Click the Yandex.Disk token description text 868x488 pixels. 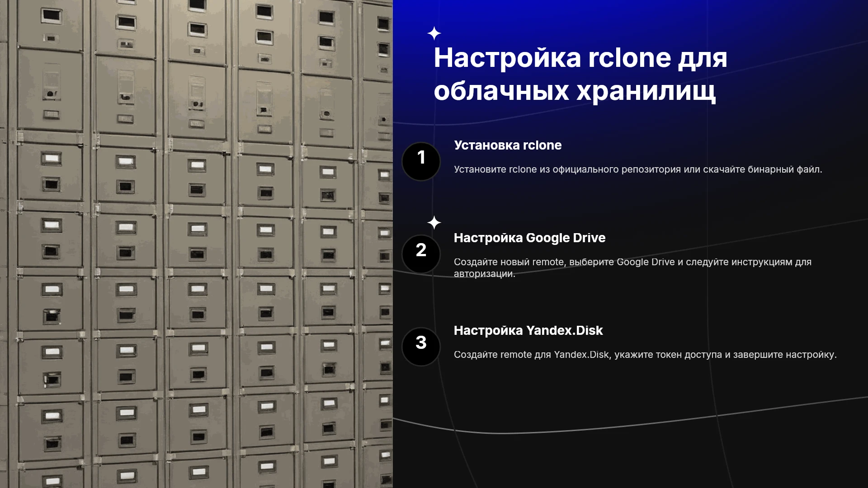point(645,355)
